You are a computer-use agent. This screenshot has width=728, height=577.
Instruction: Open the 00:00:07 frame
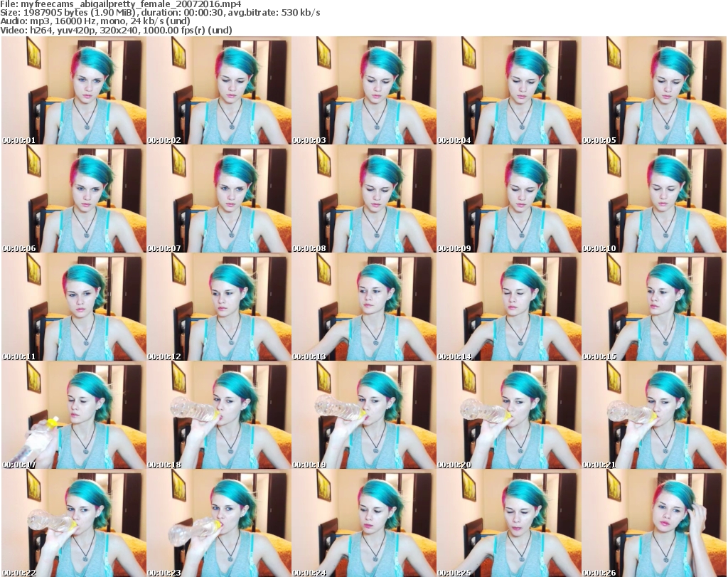(219, 198)
